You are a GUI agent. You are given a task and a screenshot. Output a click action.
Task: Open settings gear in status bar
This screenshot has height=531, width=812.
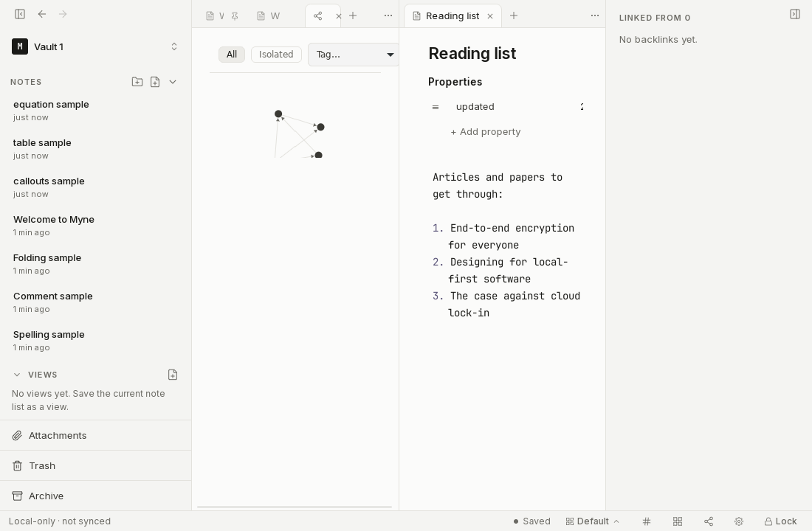739,521
